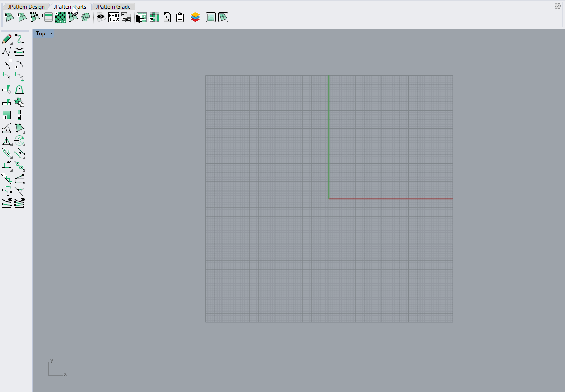Click the green Y axis line in viewport

(x=329, y=136)
